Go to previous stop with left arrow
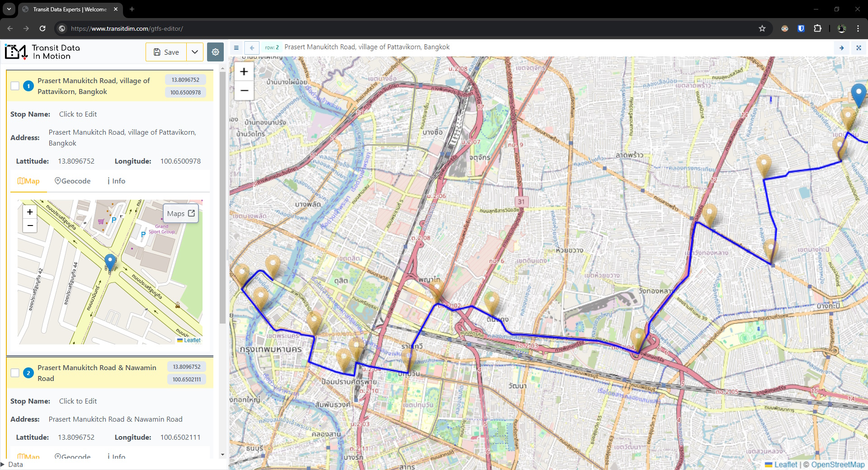Screen dimensions: 868x470 [252, 47]
